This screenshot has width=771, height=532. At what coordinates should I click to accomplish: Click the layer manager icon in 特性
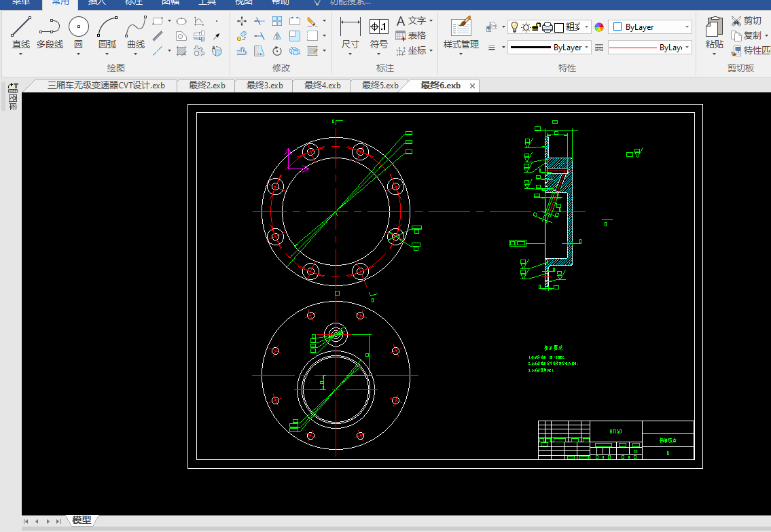pos(490,27)
